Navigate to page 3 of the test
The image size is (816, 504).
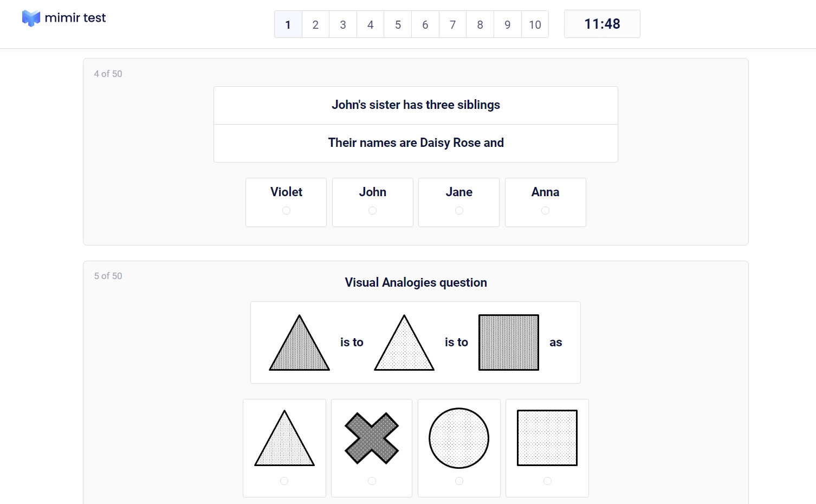point(343,24)
